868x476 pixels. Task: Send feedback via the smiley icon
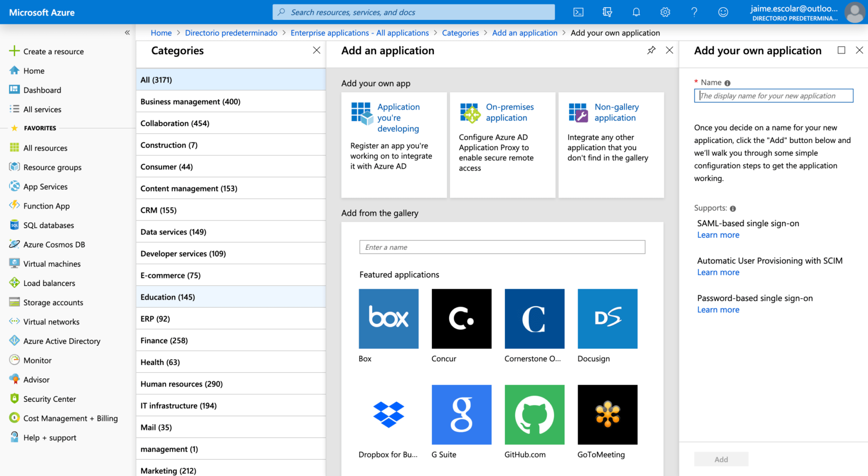tap(723, 12)
